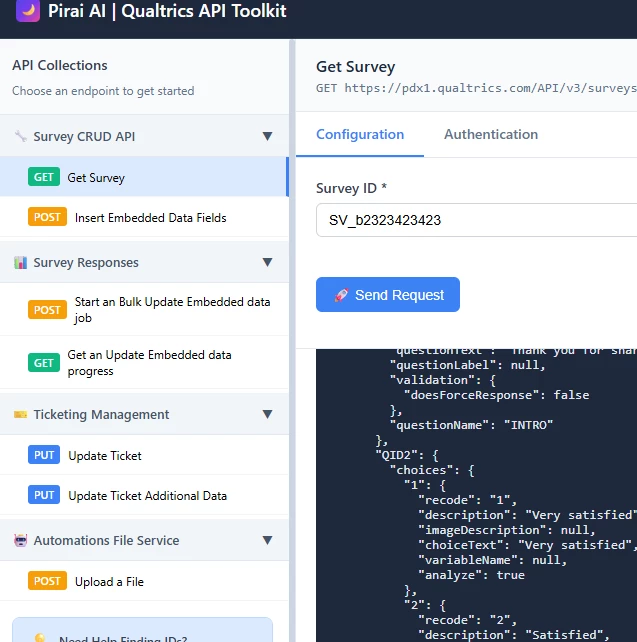Select Update Ticket Additional Data endpoint
Viewport: 637px width, 642px height.
click(144, 495)
